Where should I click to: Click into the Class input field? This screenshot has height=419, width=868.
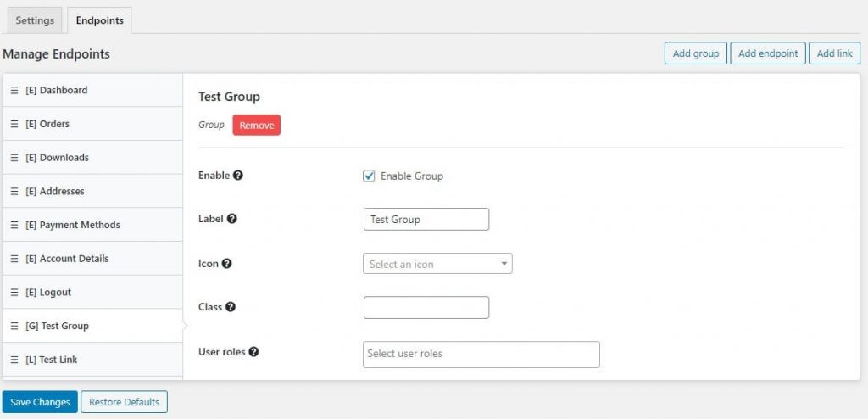[x=426, y=307]
